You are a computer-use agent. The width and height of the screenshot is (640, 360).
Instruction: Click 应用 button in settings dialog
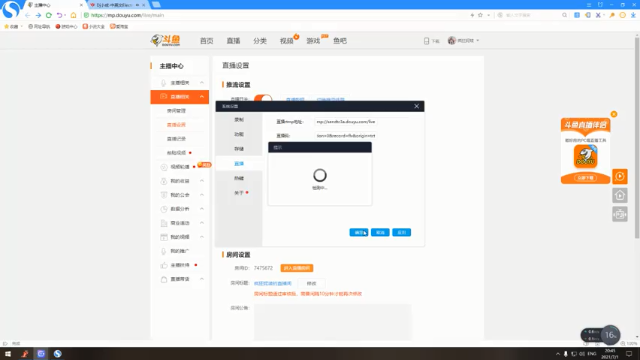pyautogui.click(x=402, y=232)
